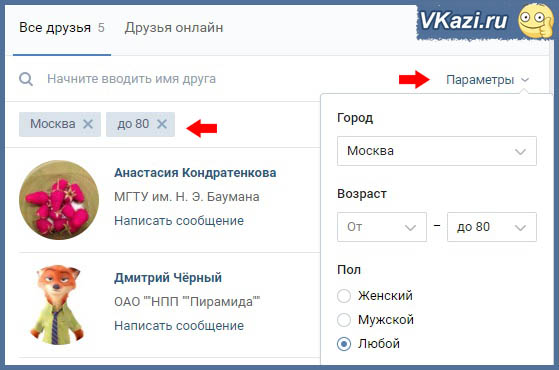Open Дмитрий Чёрный's profile name link

(x=168, y=278)
